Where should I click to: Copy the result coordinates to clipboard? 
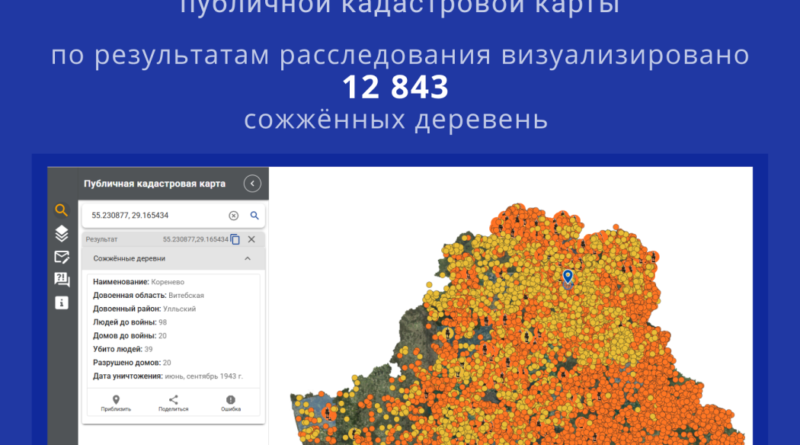(x=235, y=239)
